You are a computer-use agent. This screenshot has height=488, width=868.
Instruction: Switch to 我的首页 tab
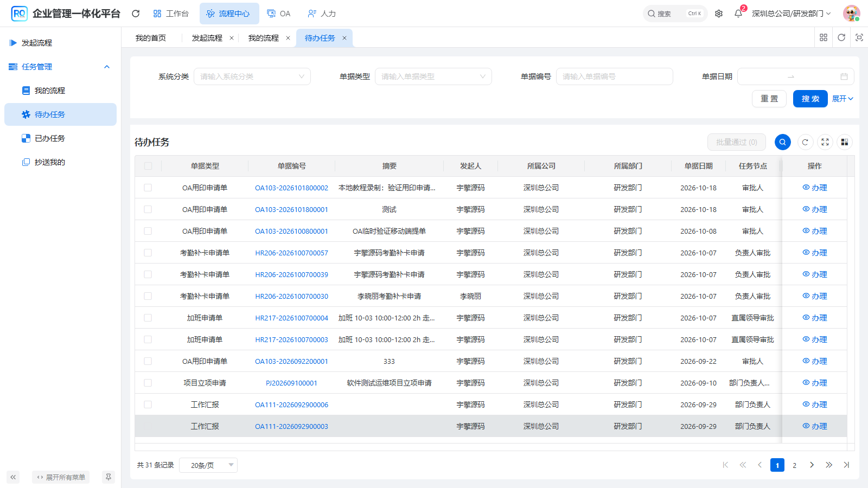click(x=151, y=38)
